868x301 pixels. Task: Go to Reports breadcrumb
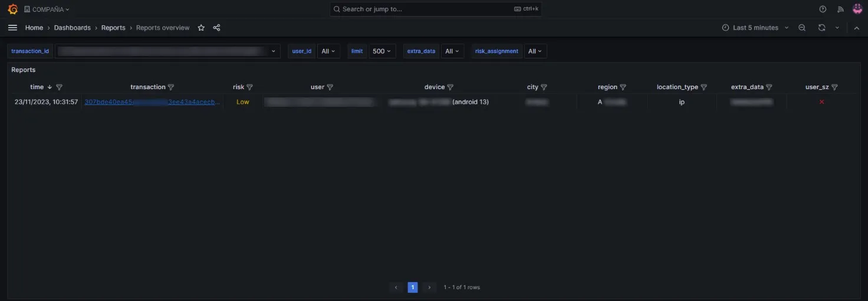tap(113, 28)
